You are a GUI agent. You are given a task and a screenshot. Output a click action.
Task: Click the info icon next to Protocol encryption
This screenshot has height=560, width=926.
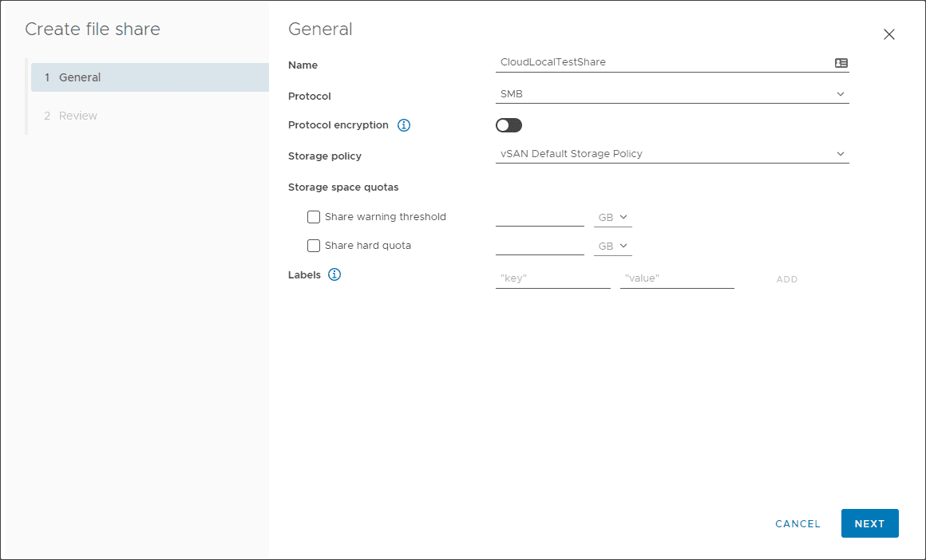click(x=404, y=125)
